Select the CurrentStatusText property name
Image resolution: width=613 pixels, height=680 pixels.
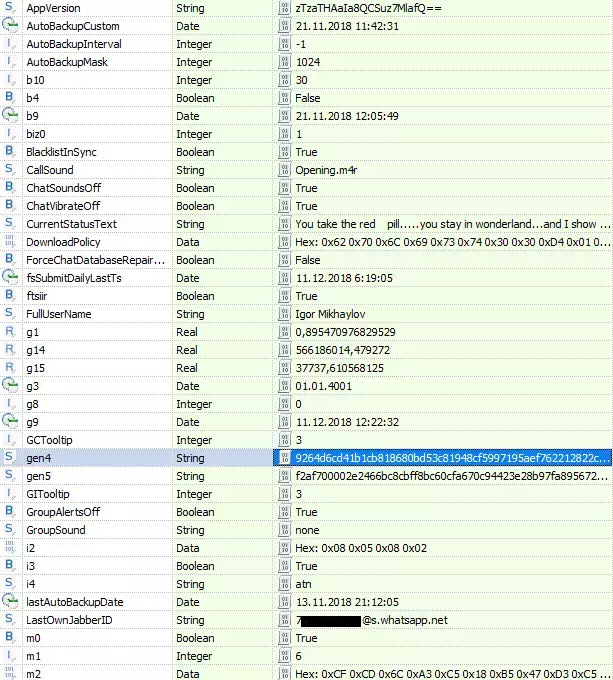tap(72, 224)
